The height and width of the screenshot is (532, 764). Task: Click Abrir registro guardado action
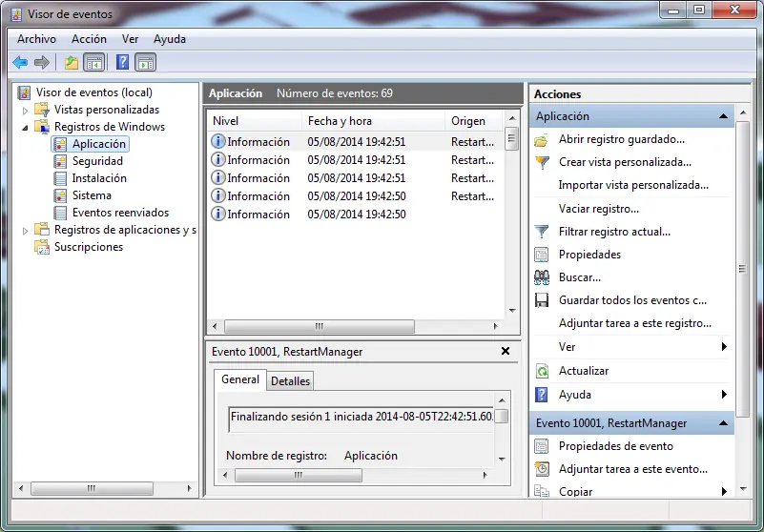pos(621,139)
